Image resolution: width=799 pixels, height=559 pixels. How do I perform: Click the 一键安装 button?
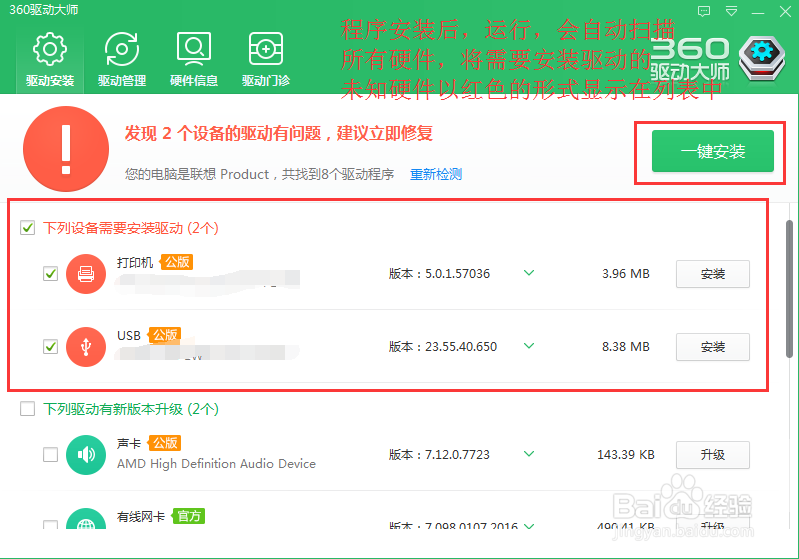tap(713, 151)
